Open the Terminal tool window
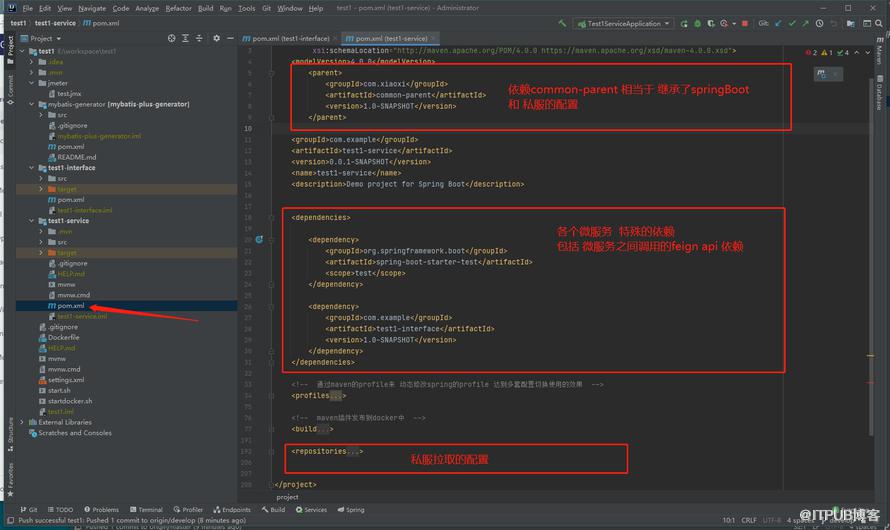Image resolution: width=890 pixels, height=530 pixels. [146, 510]
